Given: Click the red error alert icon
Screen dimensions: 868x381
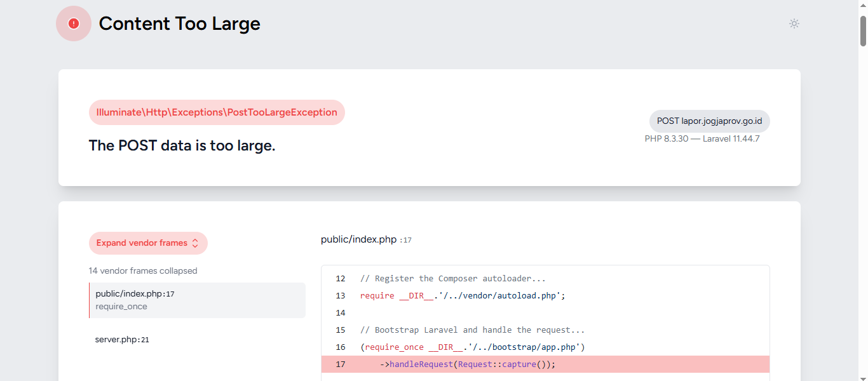Looking at the screenshot, I should (74, 23).
